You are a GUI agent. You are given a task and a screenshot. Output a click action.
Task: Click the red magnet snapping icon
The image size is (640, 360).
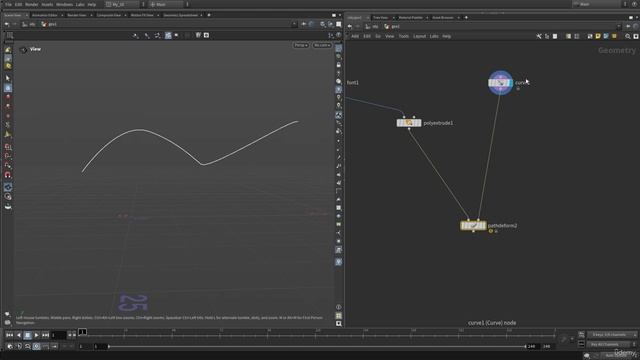point(8,175)
